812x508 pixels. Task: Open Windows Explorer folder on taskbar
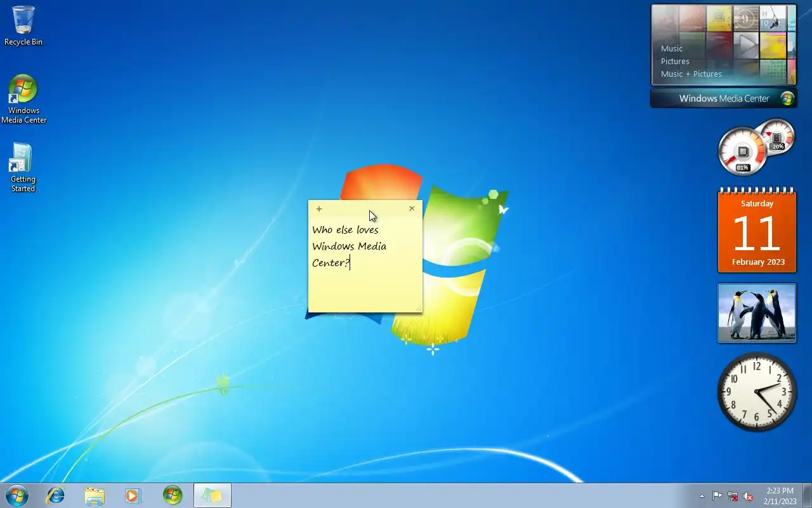pos(95,495)
